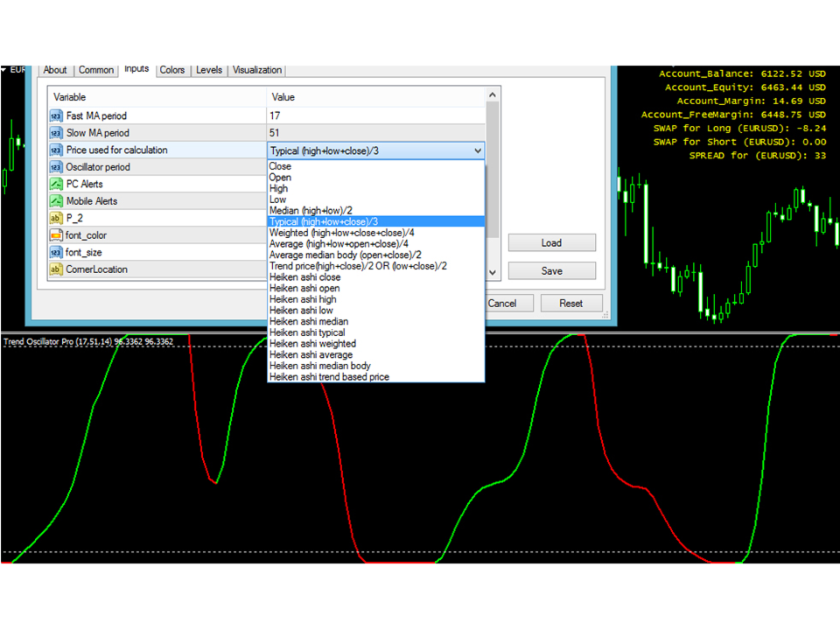
Task: Click the Trend Oscillator Pro indicator label
Action: click(88, 342)
